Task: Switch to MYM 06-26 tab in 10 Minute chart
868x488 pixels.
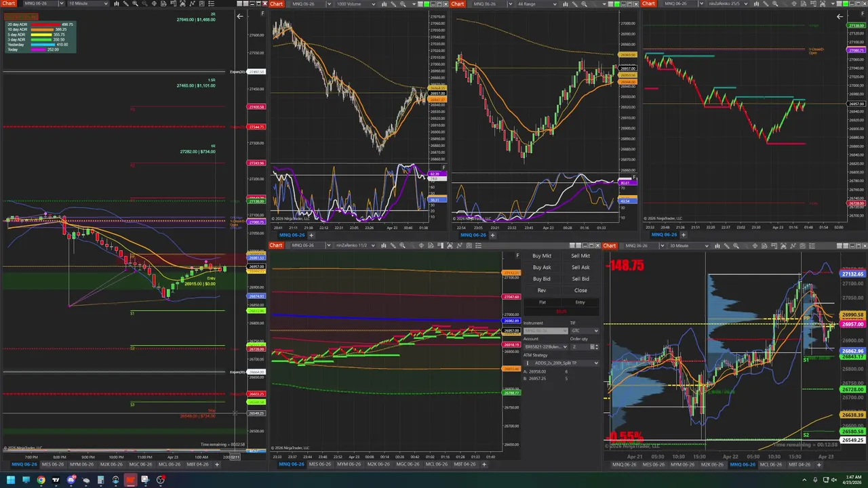Action: point(82,464)
